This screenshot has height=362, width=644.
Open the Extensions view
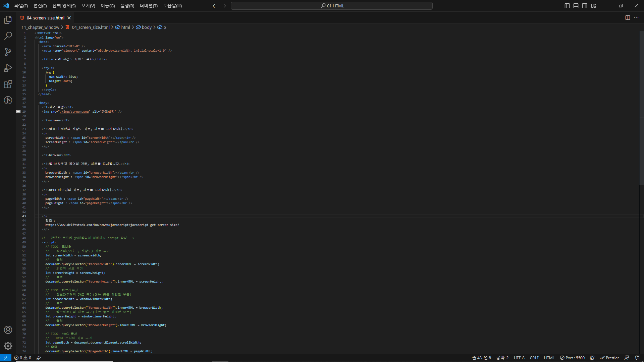point(8,84)
